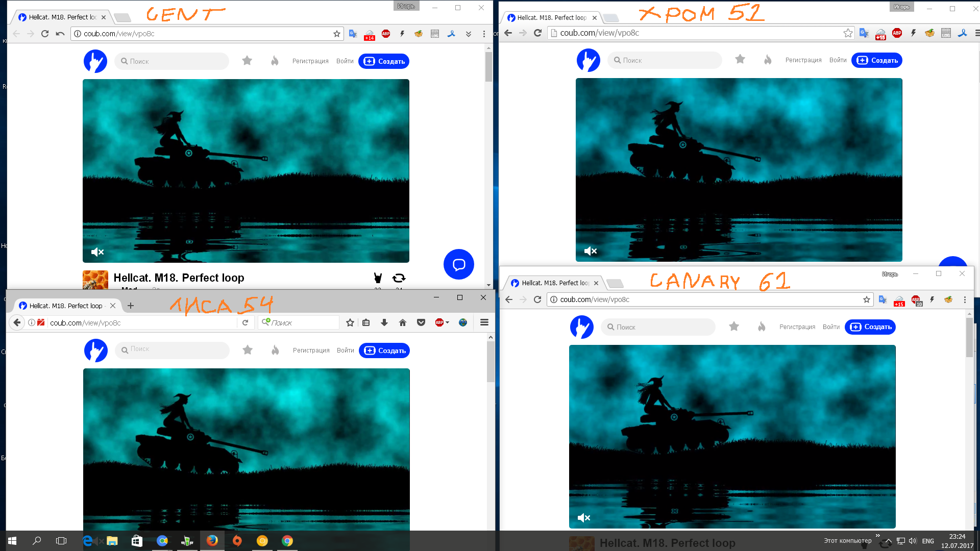The width and height of the screenshot is (980, 551).
Task: Select the Hellcat M18 tab in Firefox
Action: [65, 306]
